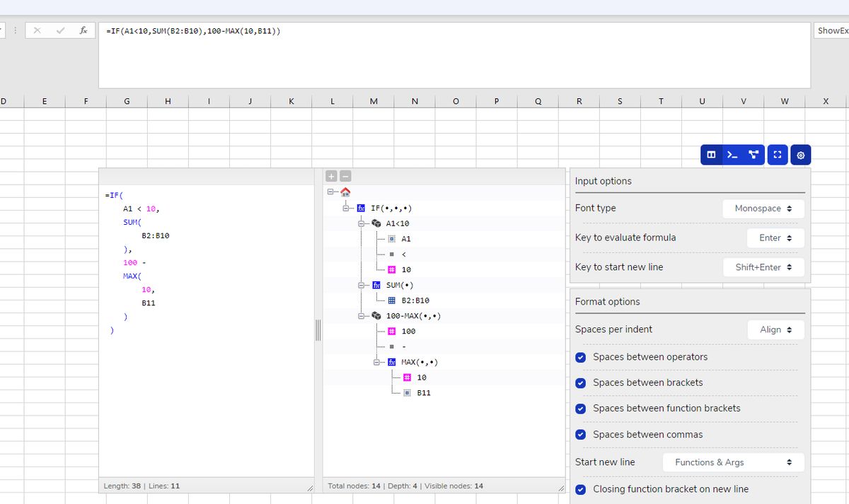Viewport: 849px width, 504px height.
Task: Click the fx icon beside MAX(•,•)
Action: [391, 362]
